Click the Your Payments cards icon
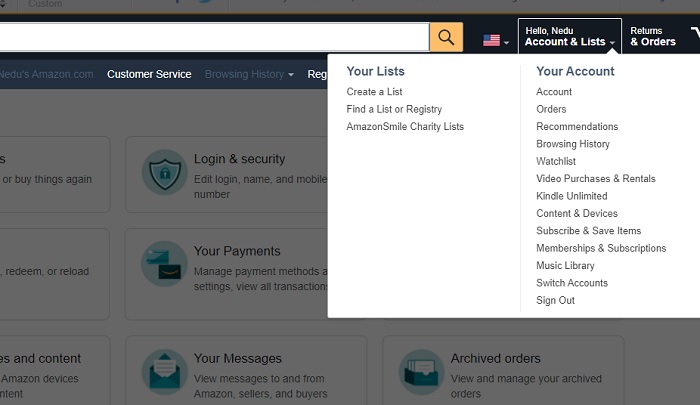 click(164, 264)
